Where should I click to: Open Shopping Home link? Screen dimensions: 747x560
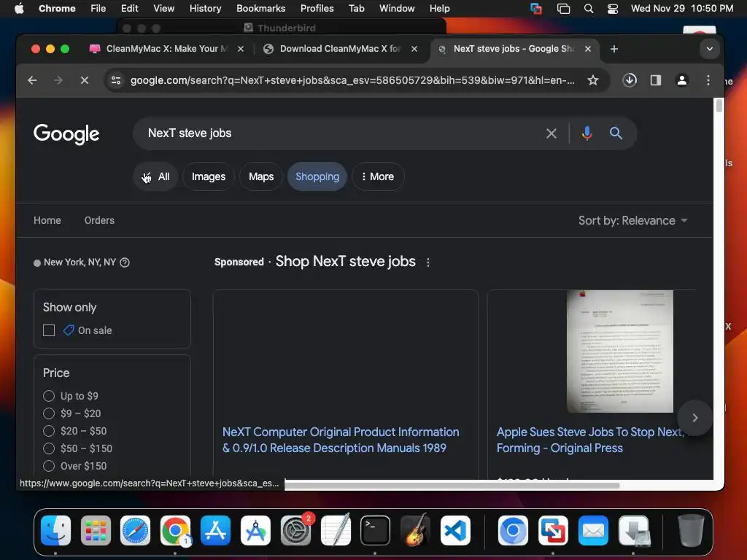[47, 220]
